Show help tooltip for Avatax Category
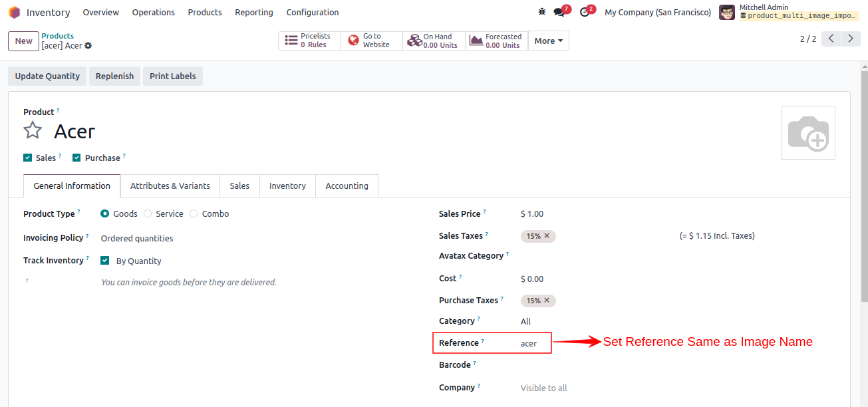Image resolution: width=868 pixels, height=407 pixels. [x=507, y=254]
